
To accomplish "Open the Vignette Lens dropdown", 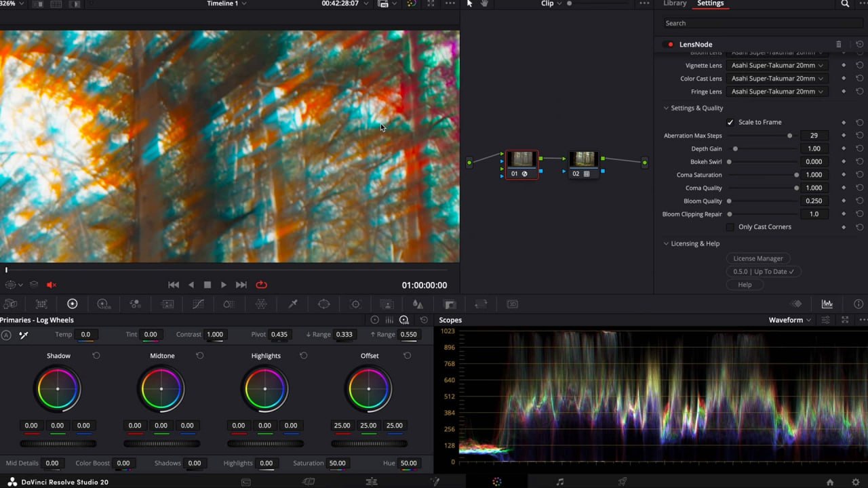I will [x=777, y=66].
